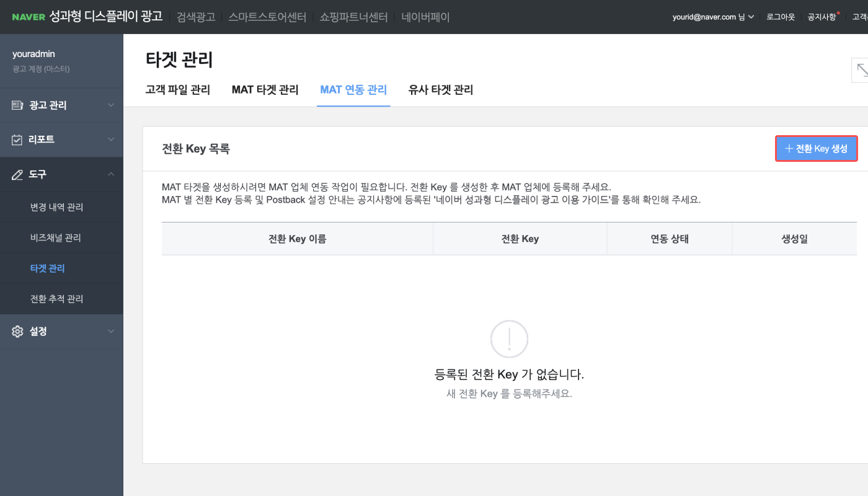
Task: Click the 설정 gear icon
Action: [17, 331]
